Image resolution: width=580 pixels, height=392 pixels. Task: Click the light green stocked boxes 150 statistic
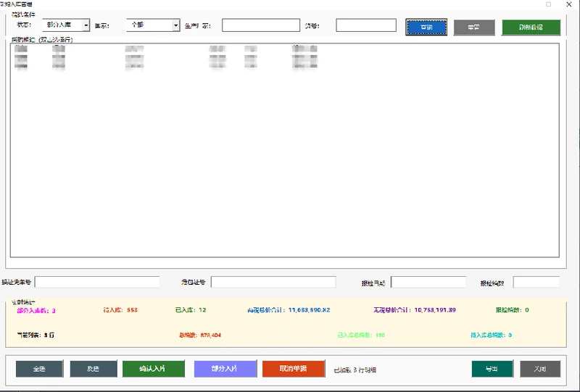click(361, 335)
